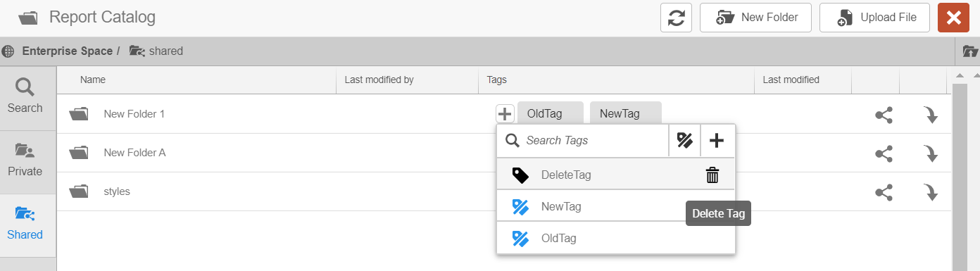Share the New Folder 1 item
This screenshot has width=980, height=271.
click(x=884, y=114)
